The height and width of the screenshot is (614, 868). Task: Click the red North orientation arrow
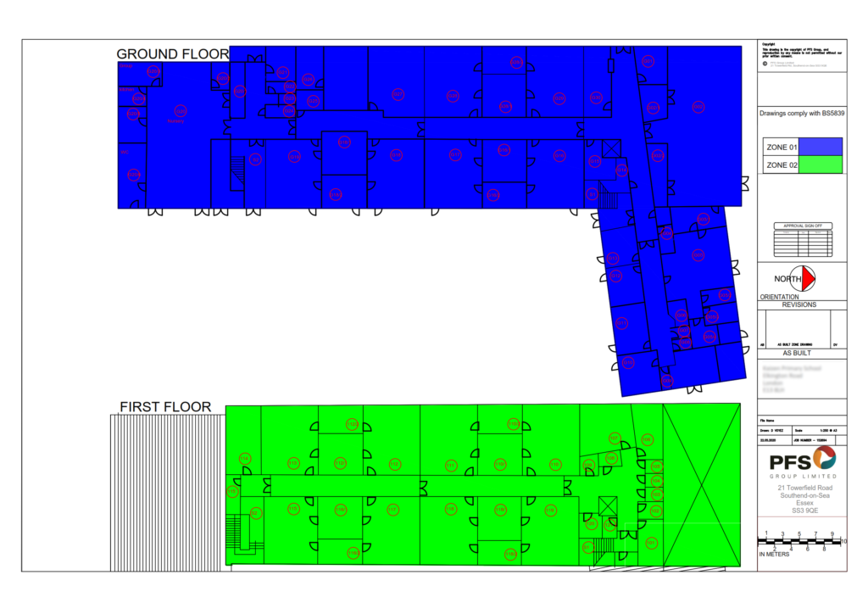pyautogui.click(x=808, y=278)
